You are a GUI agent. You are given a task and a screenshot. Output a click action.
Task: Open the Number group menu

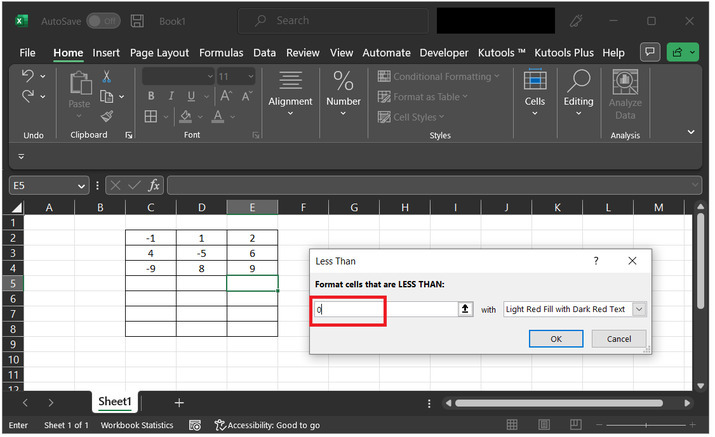[x=343, y=94]
